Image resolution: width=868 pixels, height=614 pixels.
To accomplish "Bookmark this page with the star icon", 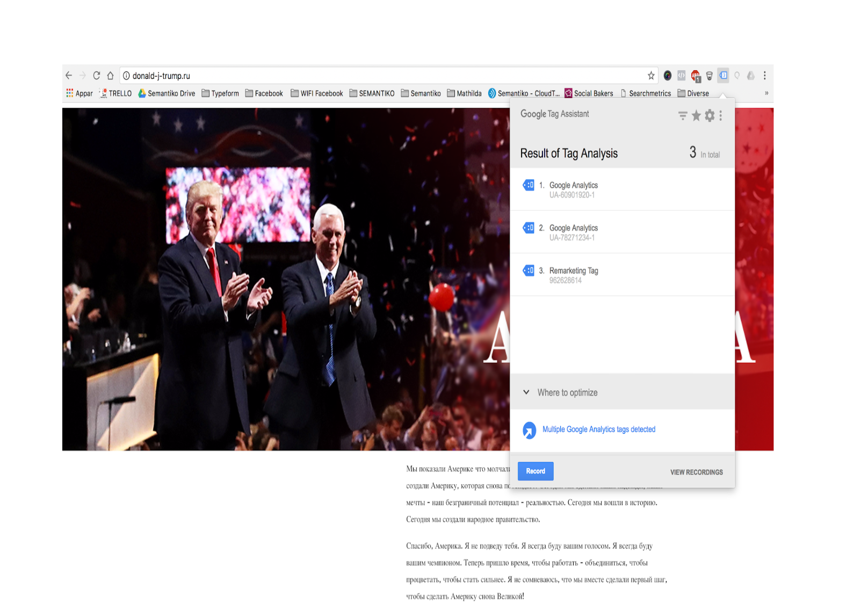I will click(x=651, y=76).
